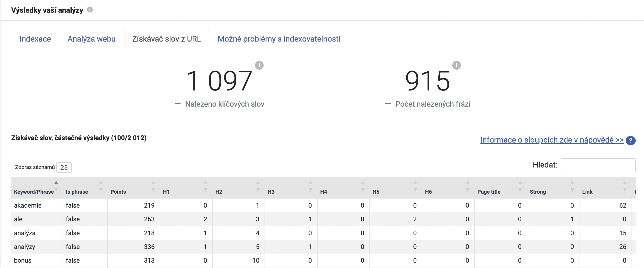Sort table by Keyword/Phrase column arrows

tap(56, 186)
